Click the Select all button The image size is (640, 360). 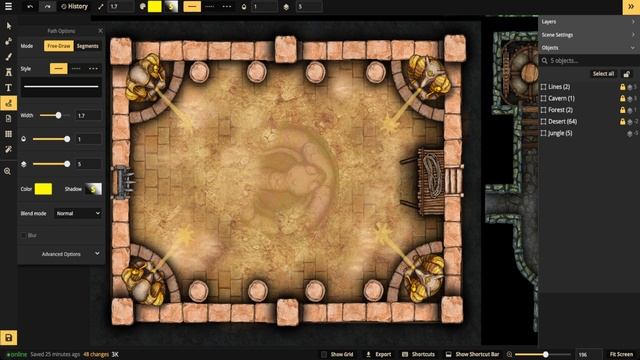(603, 73)
